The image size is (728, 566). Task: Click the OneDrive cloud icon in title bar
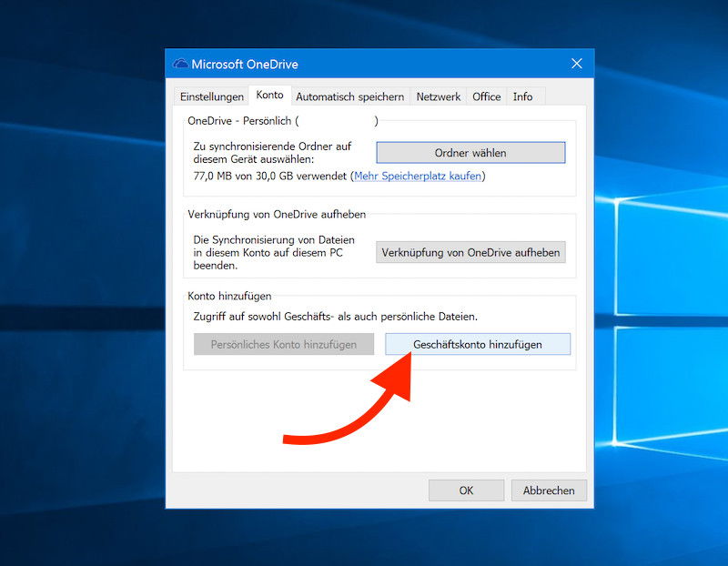180,64
